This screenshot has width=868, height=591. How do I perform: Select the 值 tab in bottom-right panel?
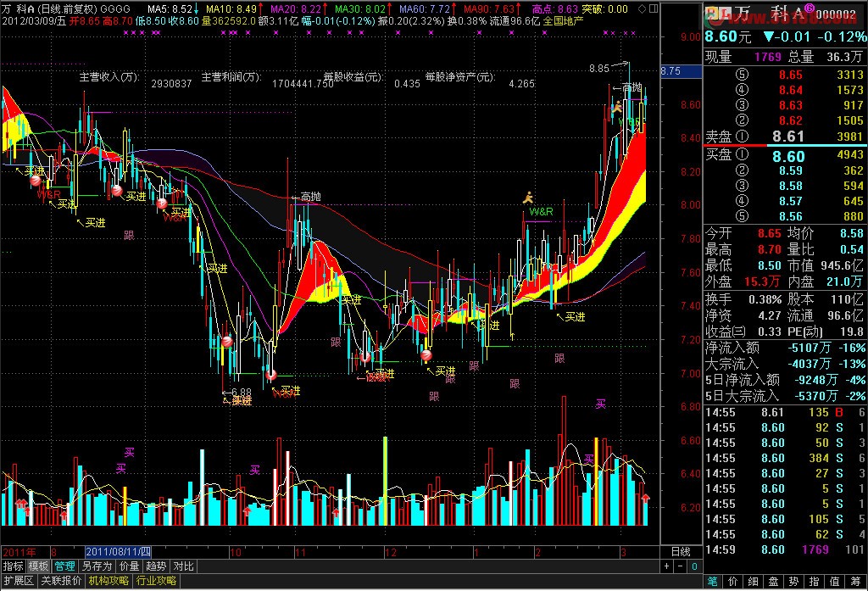tap(834, 581)
